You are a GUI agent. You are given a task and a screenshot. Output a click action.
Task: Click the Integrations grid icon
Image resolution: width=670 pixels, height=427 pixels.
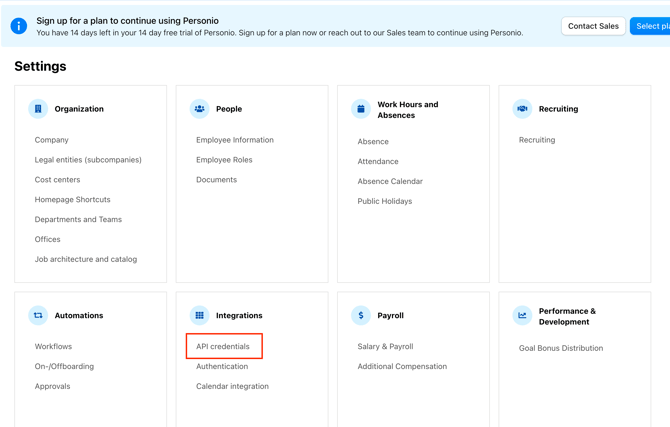point(200,315)
